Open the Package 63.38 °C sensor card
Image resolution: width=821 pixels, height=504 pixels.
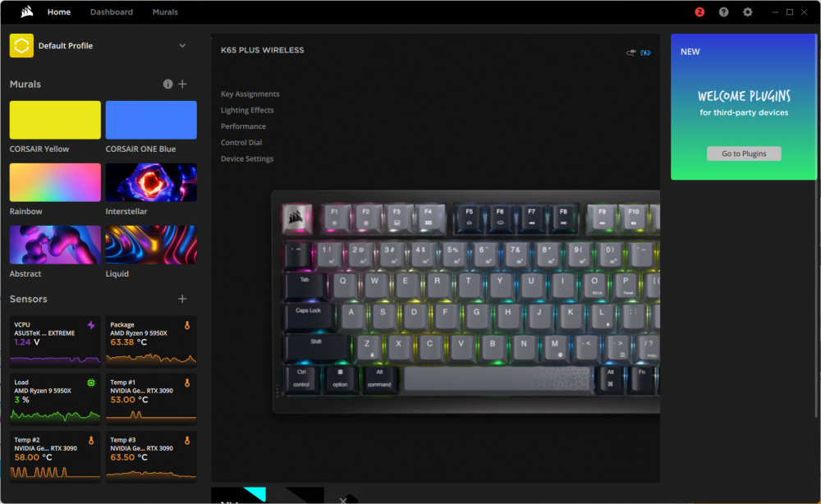151,341
